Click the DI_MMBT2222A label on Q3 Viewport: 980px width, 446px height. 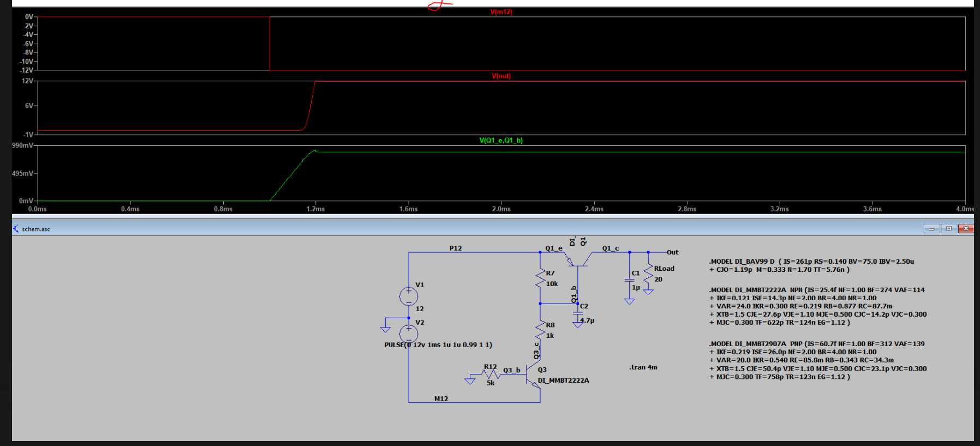pos(563,380)
